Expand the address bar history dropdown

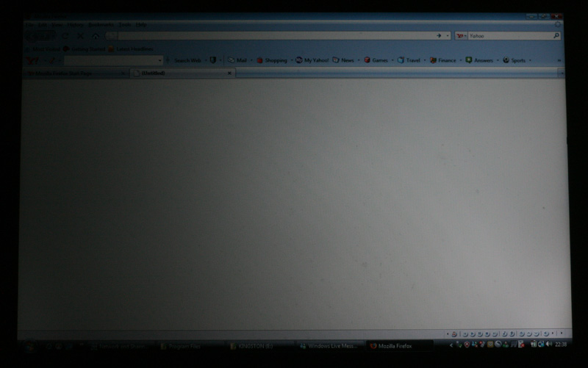(448, 36)
